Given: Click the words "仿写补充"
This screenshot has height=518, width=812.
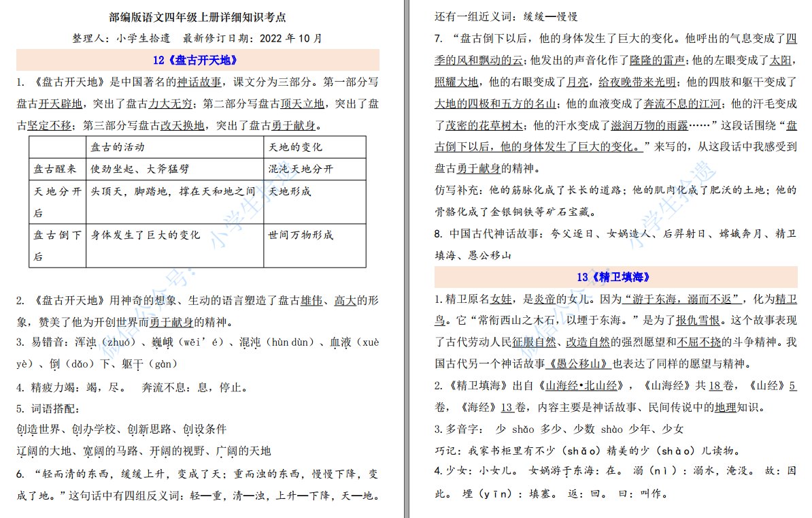Looking at the screenshot, I should tap(456, 190).
